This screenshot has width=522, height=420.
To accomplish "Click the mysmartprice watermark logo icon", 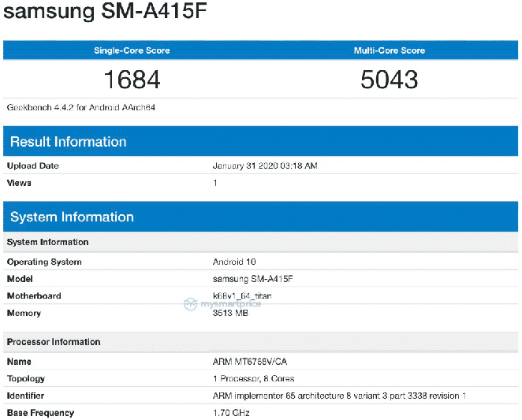I will tap(192, 303).
